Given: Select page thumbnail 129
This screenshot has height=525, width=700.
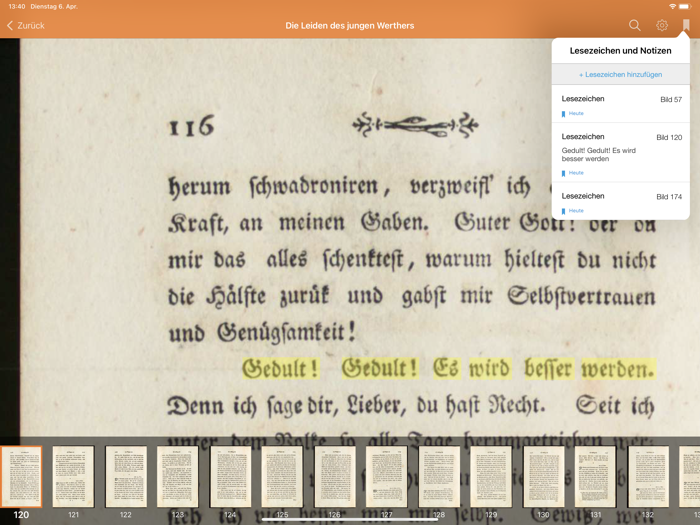Looking at the screenshot, I should pyautogui.click(x=491, y=477).
